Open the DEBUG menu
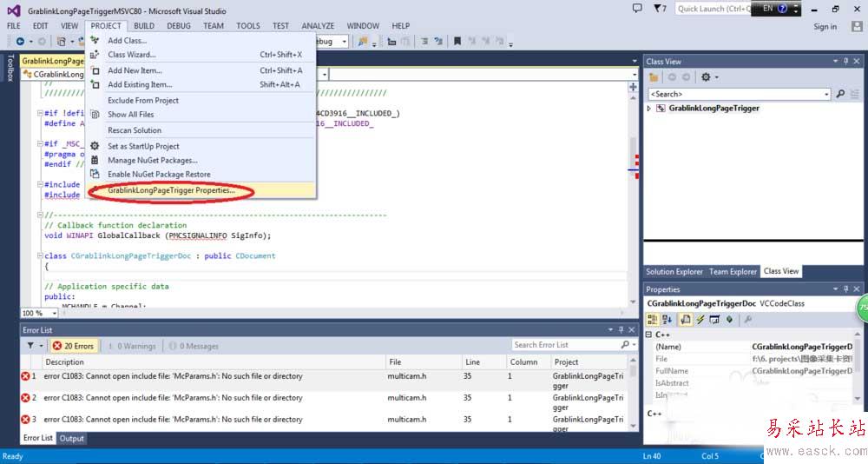 [x=179, y=25]
